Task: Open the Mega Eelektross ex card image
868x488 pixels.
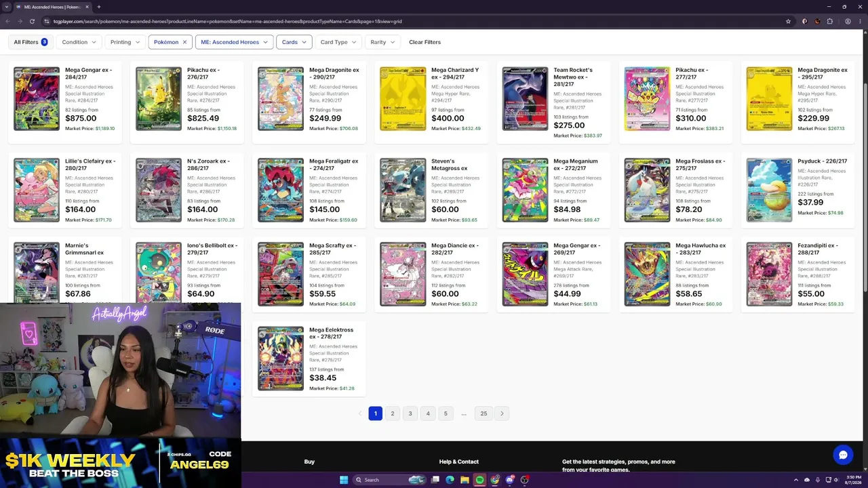Action: [x=281, y=358]
